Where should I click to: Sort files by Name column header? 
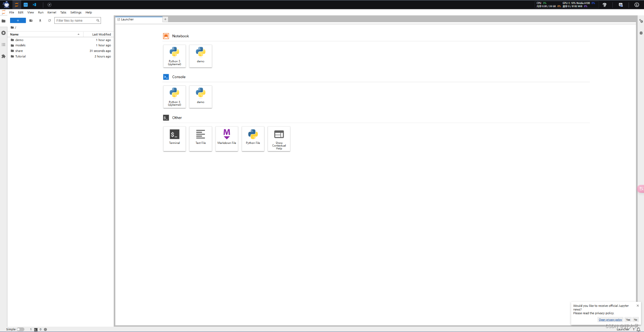coord(45,34)
